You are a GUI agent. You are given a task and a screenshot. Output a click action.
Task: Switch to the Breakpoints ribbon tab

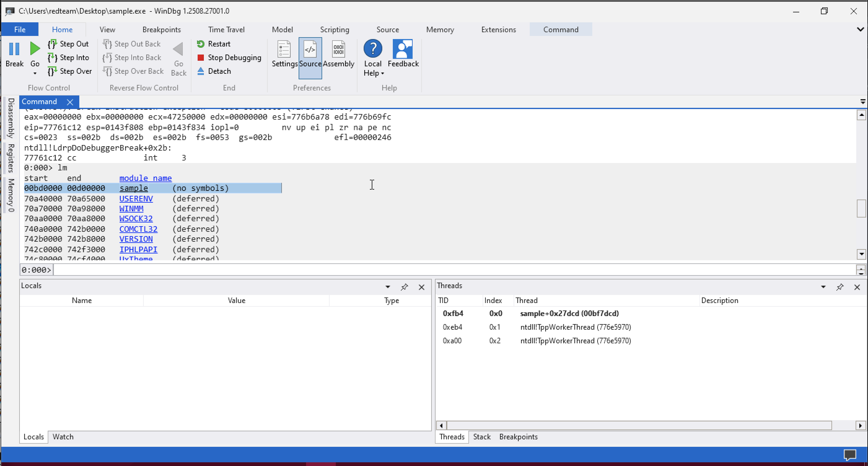(x=161, y=29)
